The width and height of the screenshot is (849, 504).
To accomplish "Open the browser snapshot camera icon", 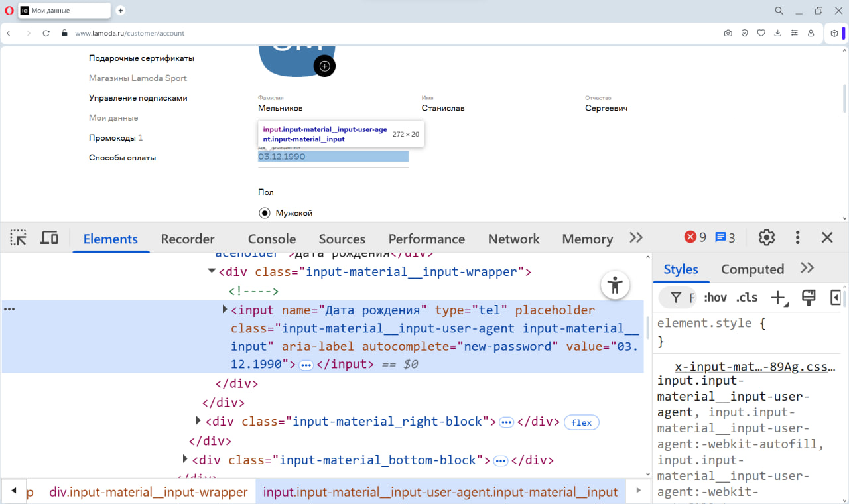I will [728, 33].
